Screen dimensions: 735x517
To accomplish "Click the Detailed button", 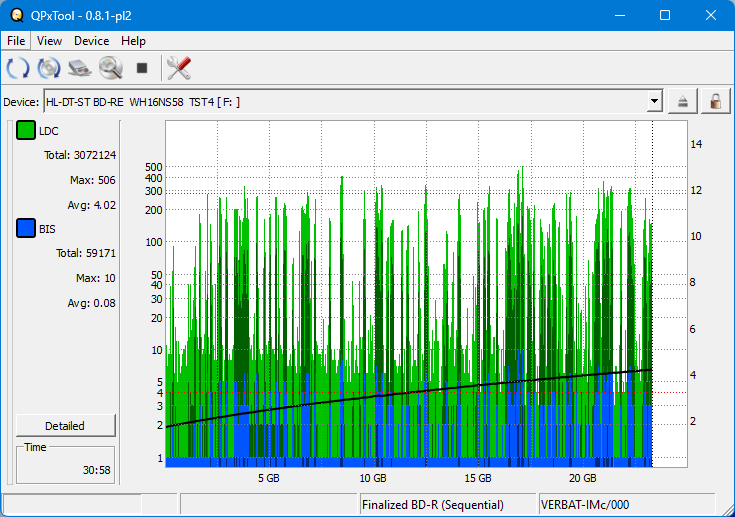I will coord(66,426).
